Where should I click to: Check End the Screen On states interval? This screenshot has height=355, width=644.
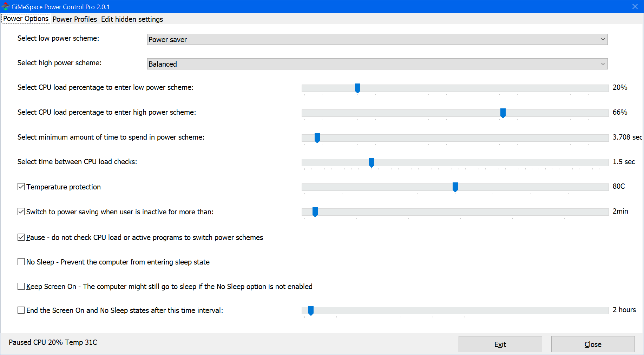click(21, 310)
